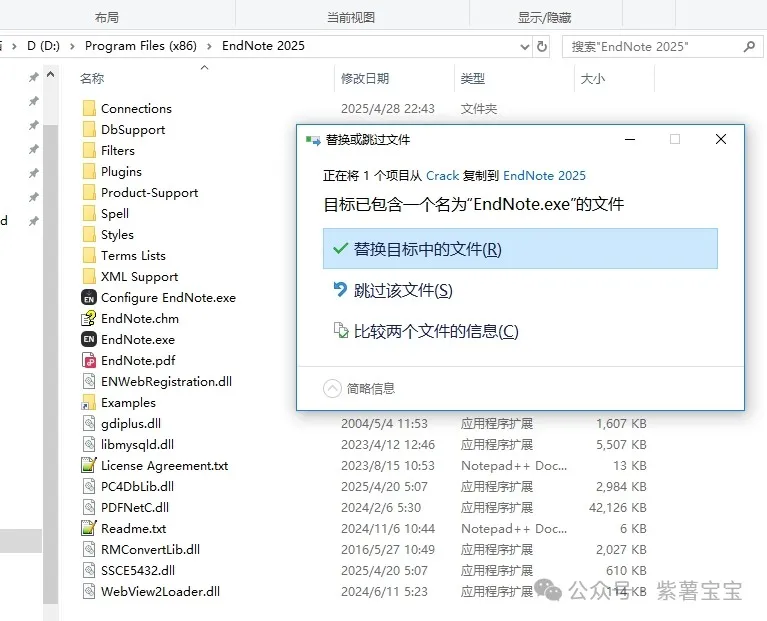Expand the brief info details chevron
Screen dimensions: 767x621
333,388
